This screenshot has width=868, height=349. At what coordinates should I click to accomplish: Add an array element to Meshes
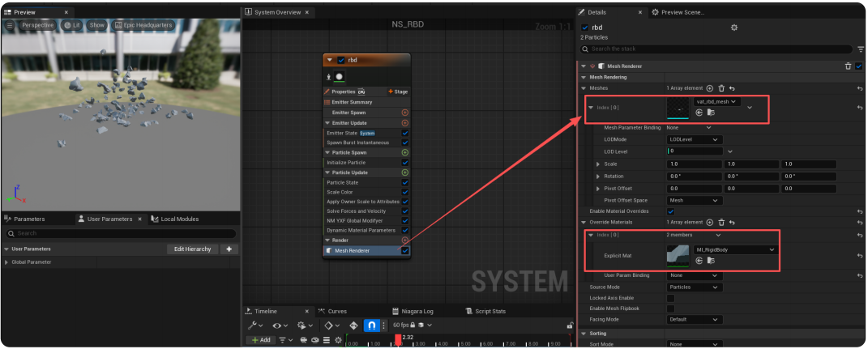click(x=710, y=87)
